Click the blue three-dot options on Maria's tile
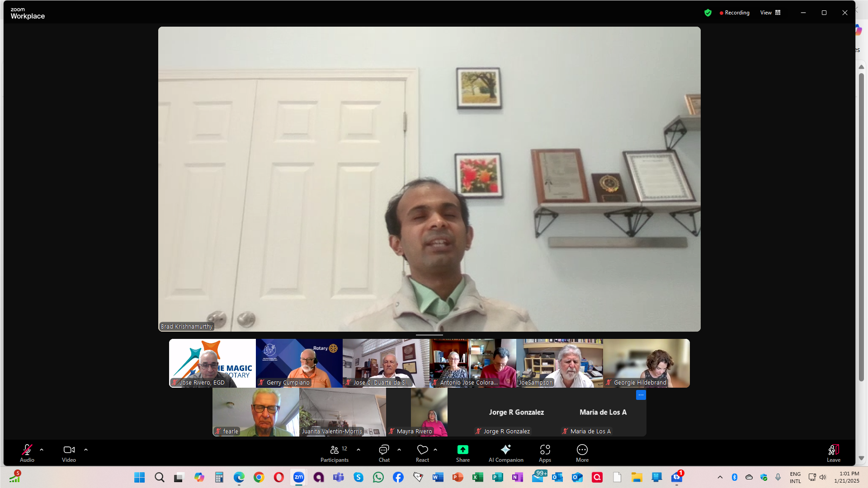 (x=641, y=395)
